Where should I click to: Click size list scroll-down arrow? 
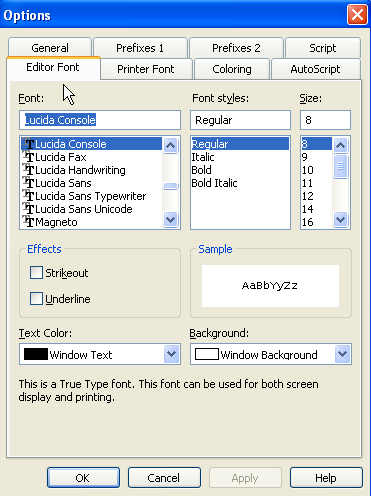[x=341, y=220]
